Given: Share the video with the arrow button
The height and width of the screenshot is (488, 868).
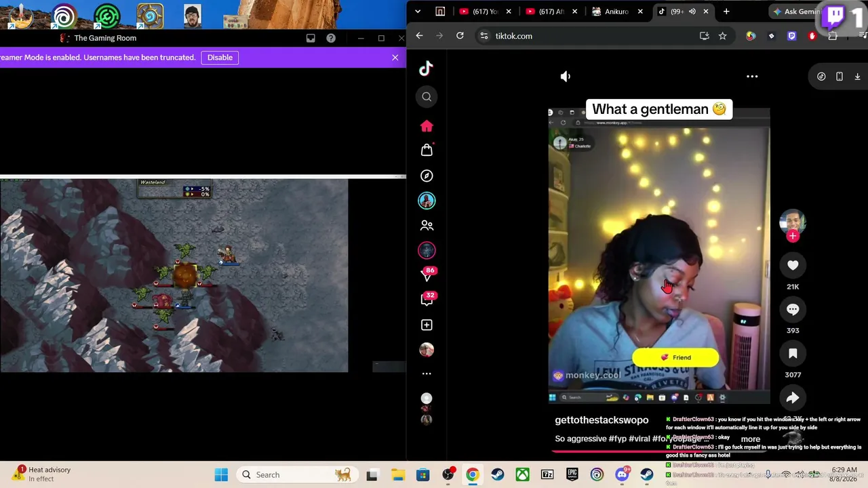Looking at the screenshot, I should point(793,398).
